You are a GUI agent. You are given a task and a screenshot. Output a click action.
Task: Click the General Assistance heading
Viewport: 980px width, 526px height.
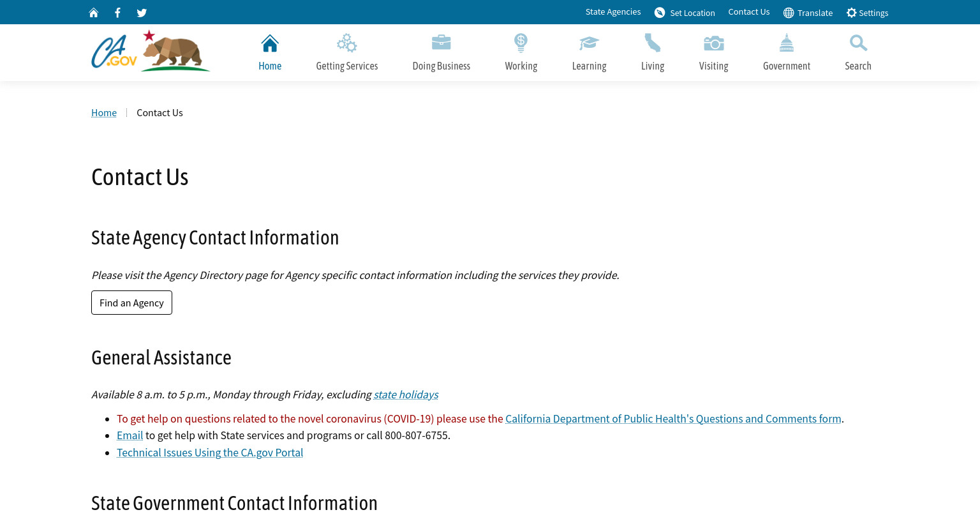point(161,357)
